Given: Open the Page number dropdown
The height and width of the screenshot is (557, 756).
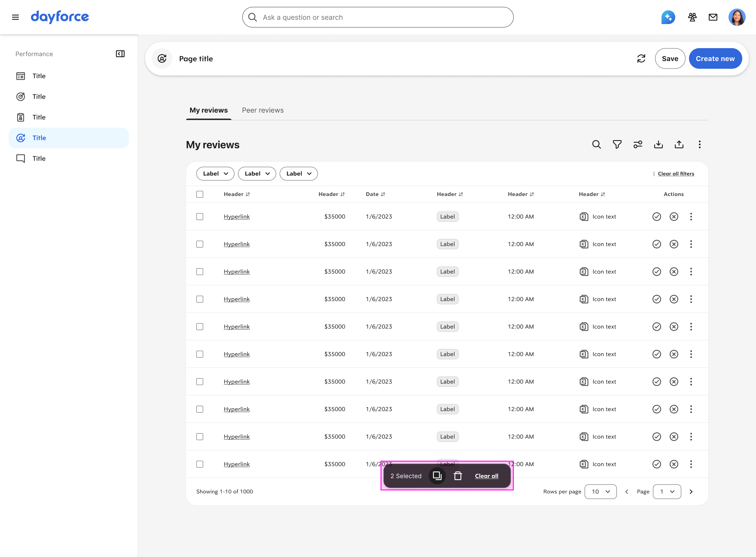Looking at the screenshot, I should coord(667,492).
